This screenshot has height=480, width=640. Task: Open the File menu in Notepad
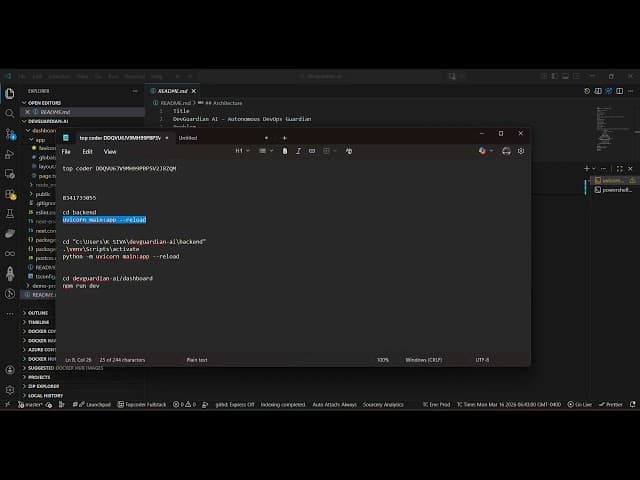point(66,152)
